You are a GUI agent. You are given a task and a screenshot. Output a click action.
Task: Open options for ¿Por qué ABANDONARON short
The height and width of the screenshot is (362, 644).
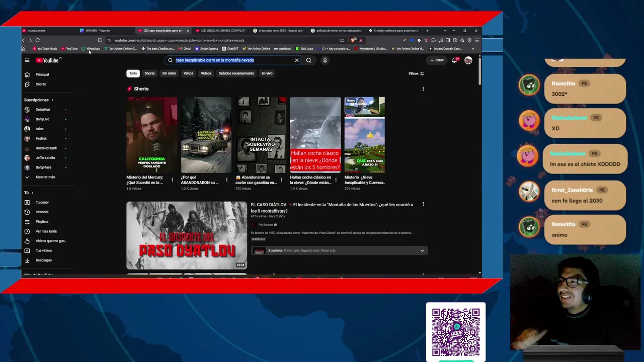coord(226,179)
